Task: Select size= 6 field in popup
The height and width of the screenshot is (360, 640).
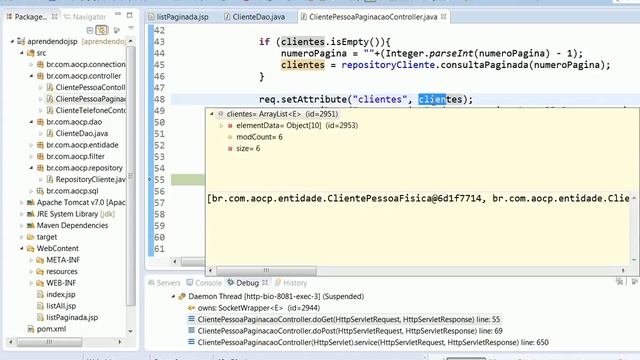Action: (248, 148)
